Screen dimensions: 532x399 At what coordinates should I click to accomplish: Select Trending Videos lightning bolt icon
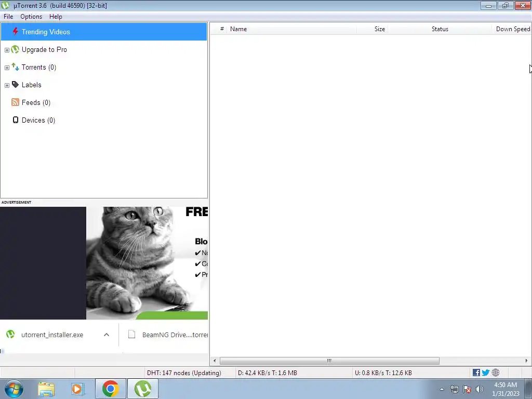tap(15, 32)
